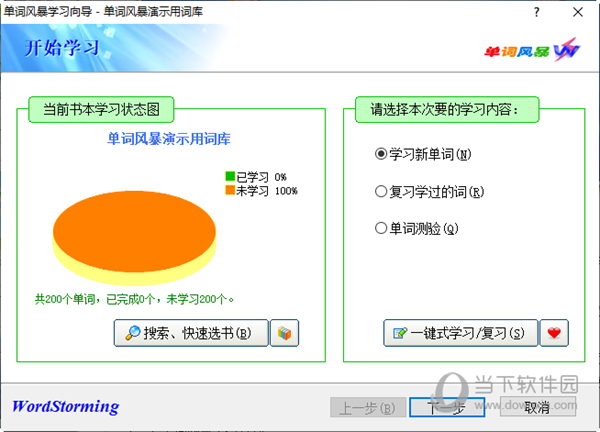The height and width of the screenshot is (432, 600).
Task: Click 一键式学习/复习(S) button
Action: click(461, 333)
